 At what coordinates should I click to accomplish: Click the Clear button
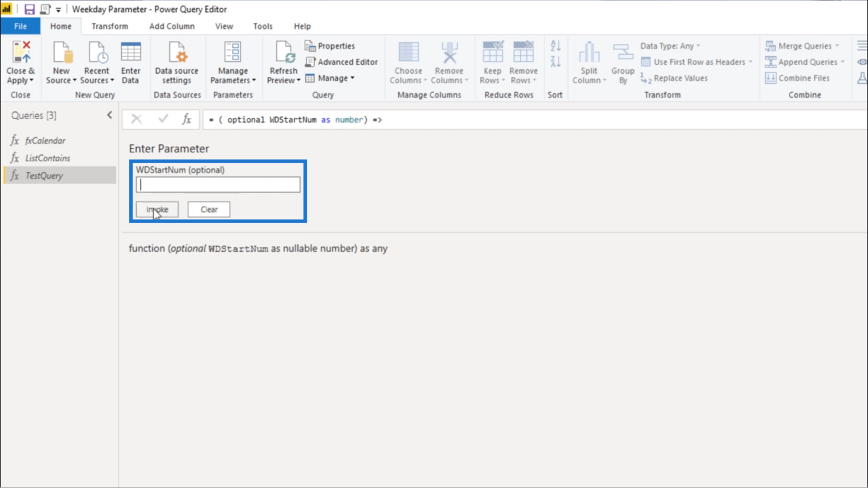tap(209, 209)
